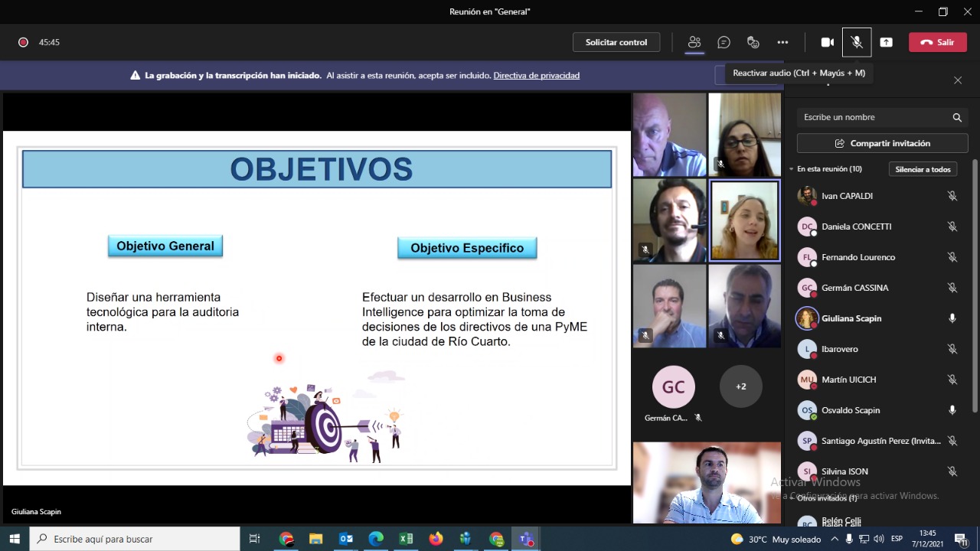Mute Giuliana Scapin's microphone
This screenshot has height=551, width=980.
pyautogui.click(x=952, y=318)
